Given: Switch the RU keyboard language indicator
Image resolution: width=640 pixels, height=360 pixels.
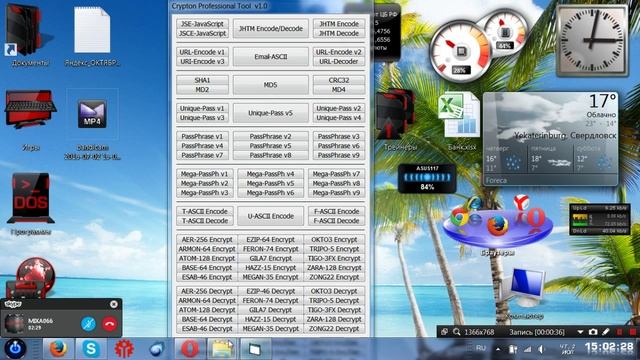Looking at the screenshot, I should (x=481, y=348).
